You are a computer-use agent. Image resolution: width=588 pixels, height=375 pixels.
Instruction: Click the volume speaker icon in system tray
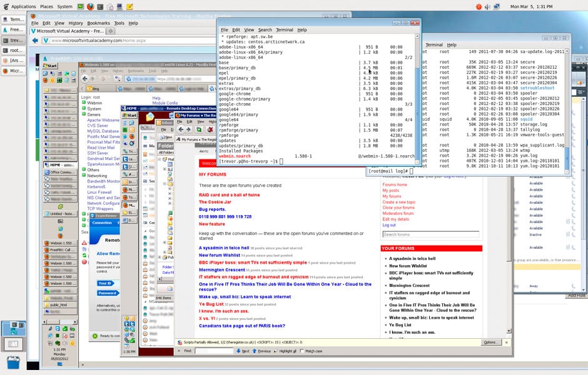pyautogui.click(x=487, y=7)
